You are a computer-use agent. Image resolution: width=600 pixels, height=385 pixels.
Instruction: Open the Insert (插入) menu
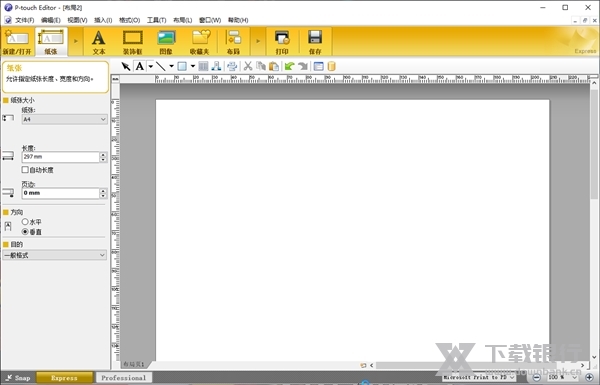[x=103, y=20]
